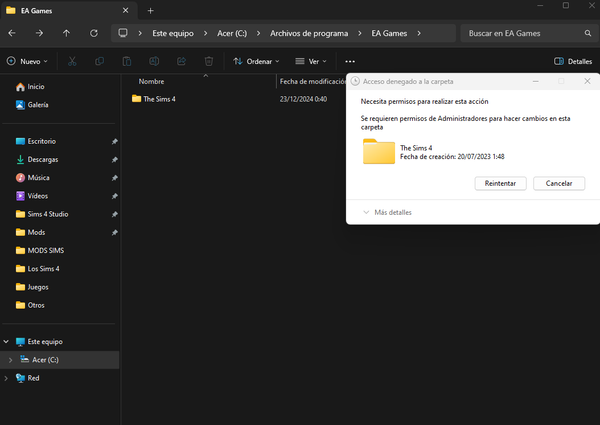Click the EA Games breadcrumb
The height and width of the screenshot is (425, 600).
(x=389, y=33)
